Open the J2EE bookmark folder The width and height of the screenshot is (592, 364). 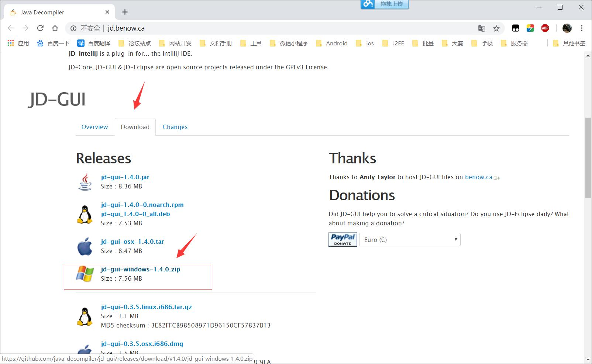point(393,43)
